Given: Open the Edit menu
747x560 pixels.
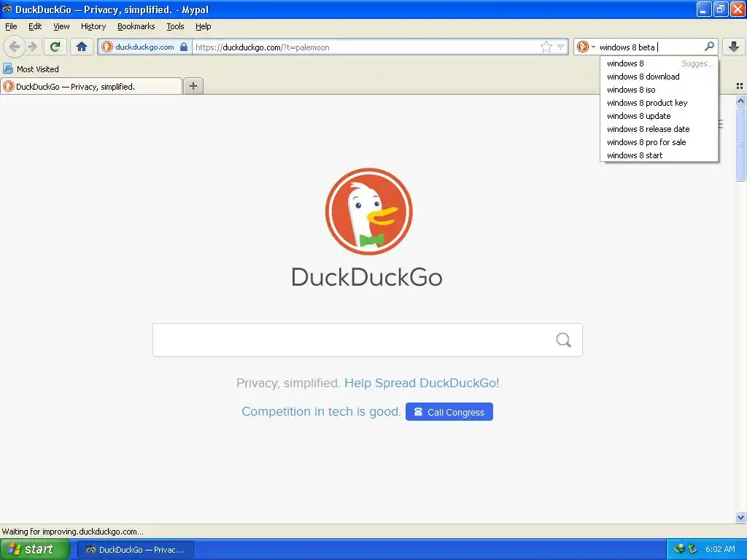Looking at the screenshot, I should [35, 26].
